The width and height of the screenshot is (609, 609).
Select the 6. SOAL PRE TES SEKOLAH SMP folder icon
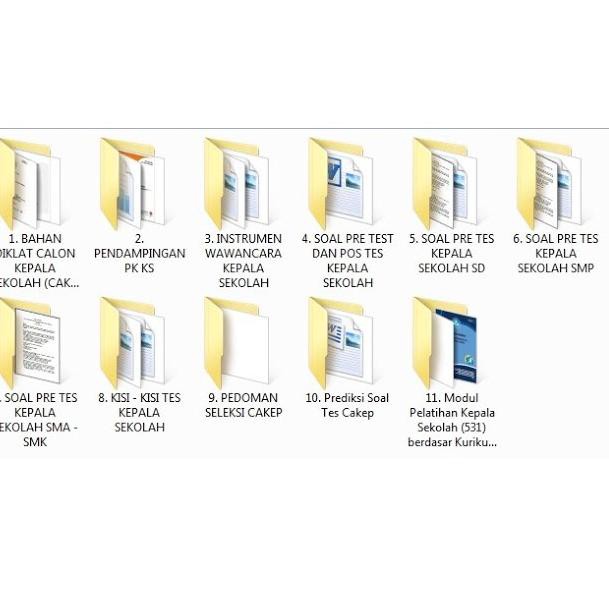(549, 184)
